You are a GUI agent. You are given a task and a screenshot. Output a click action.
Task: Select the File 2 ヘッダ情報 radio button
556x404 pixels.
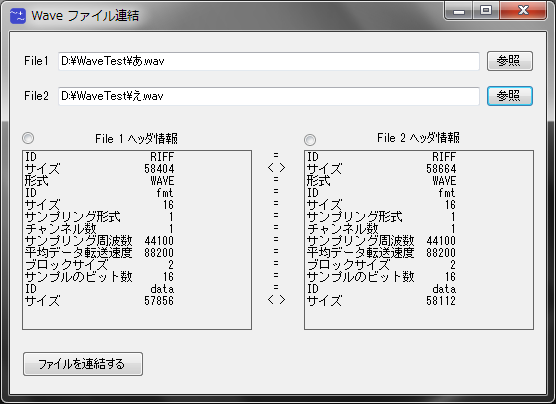[310, 140]
